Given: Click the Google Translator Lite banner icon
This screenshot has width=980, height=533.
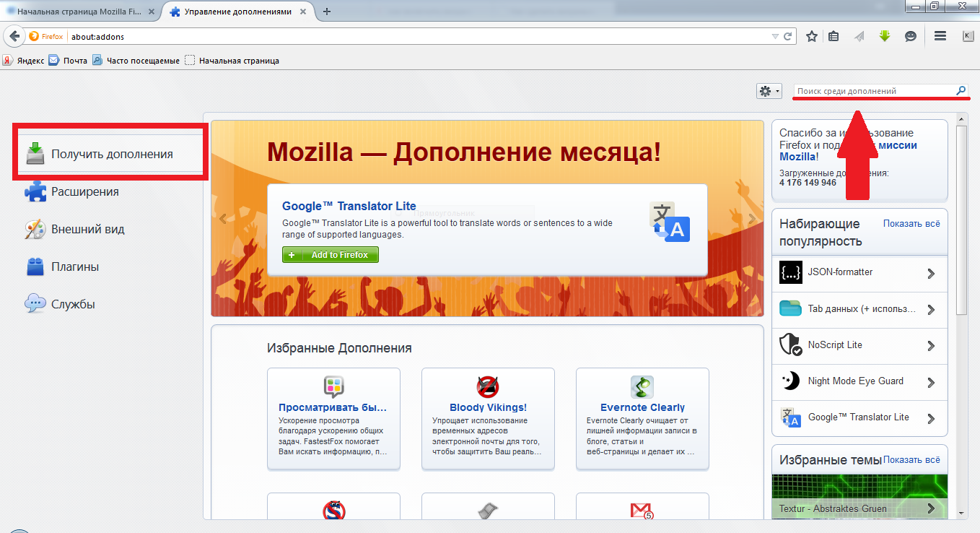Looking at the screenshot, I should click(x=669, y=222).
